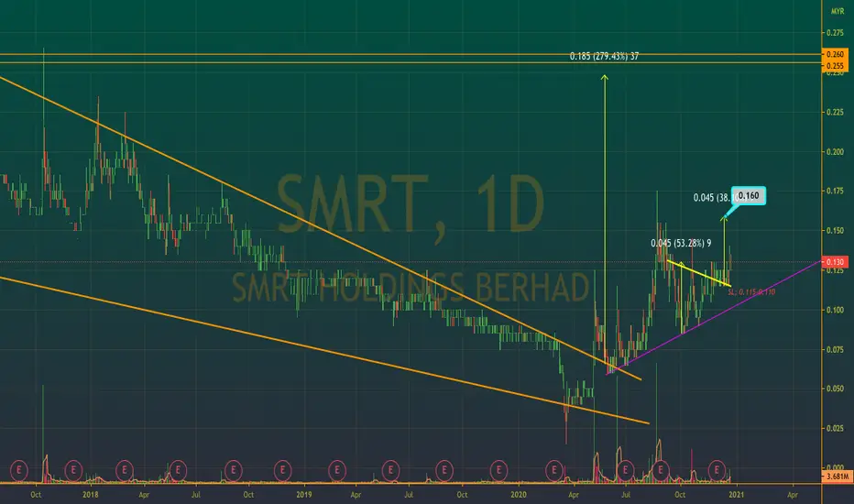Click the 0.045 (53.28%) 9 measurement label
The height and width of the screenshot is (504, 854).
[x=681, y=243]
